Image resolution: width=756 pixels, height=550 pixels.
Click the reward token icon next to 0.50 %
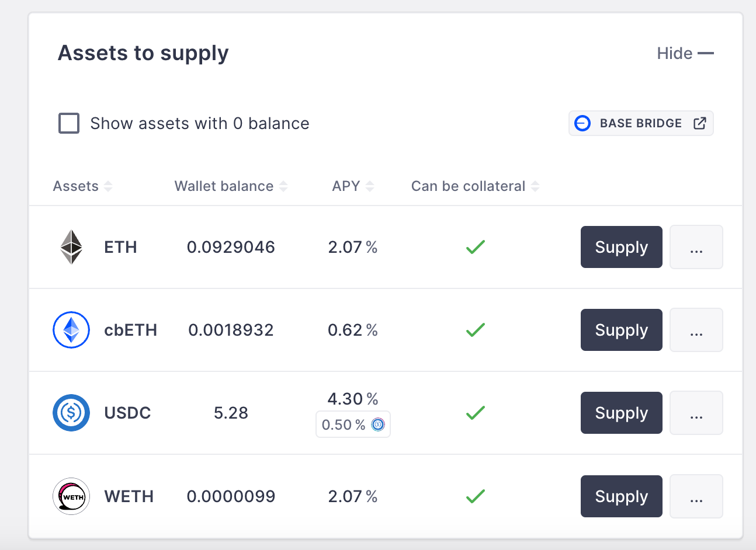click(378, 424)
